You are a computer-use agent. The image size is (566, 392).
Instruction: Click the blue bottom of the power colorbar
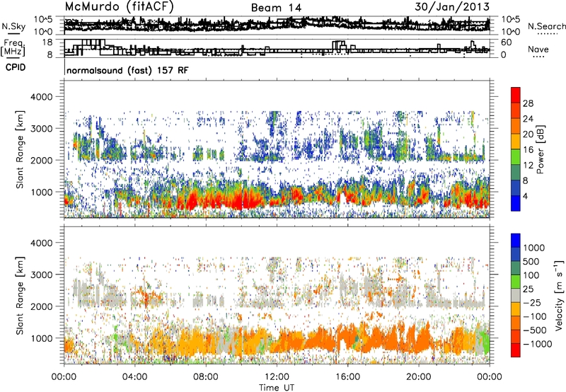516,203
